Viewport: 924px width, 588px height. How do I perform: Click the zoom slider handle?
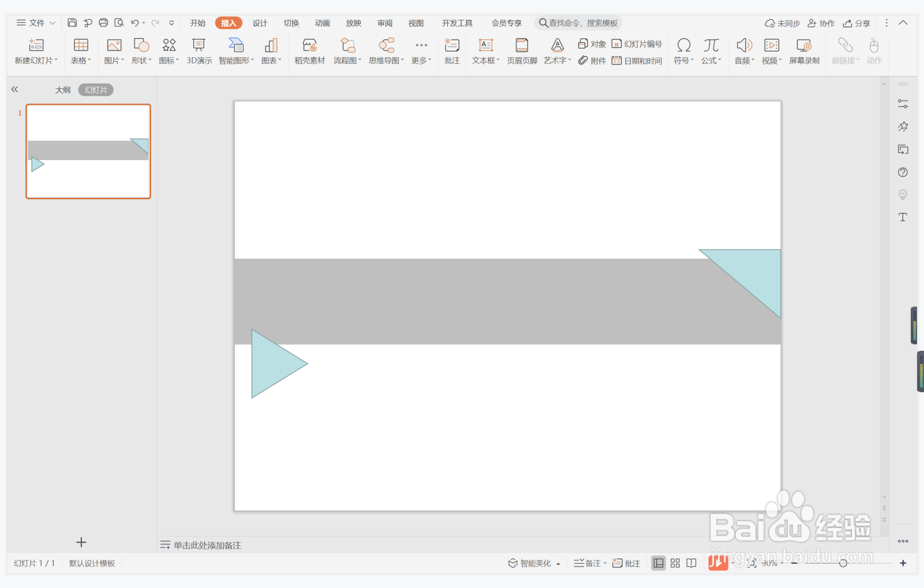click(x=843, y=563)
